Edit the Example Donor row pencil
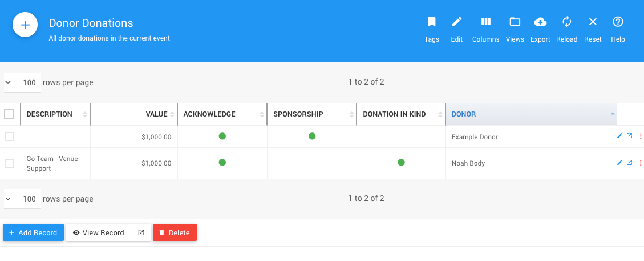The image size is (644, 261). [620, 136]
